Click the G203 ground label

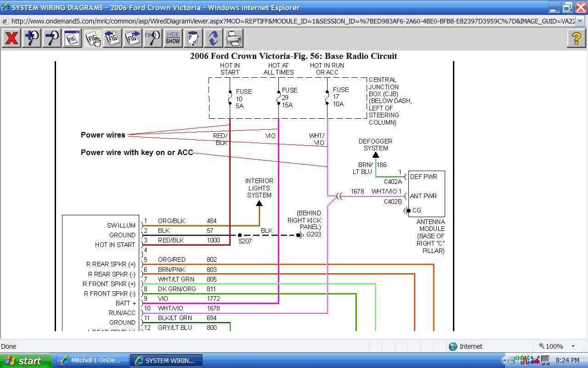(x=314, y=235)
